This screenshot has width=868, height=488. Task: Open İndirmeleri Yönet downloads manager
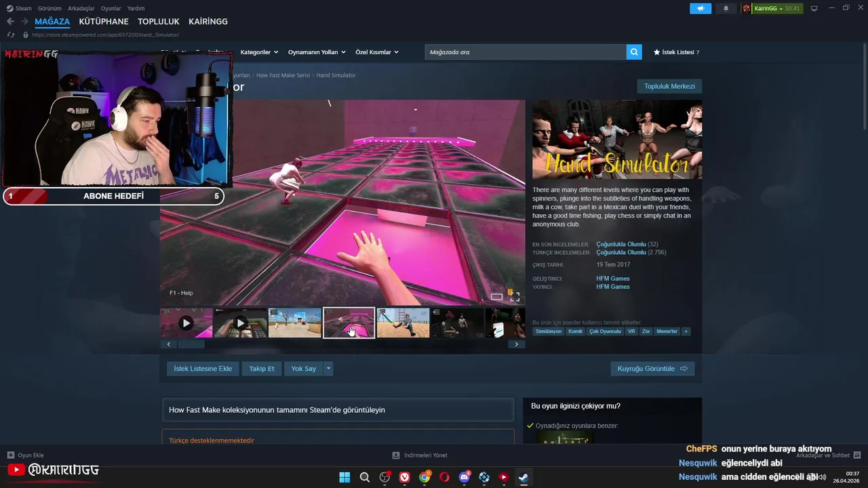(420, 455)
